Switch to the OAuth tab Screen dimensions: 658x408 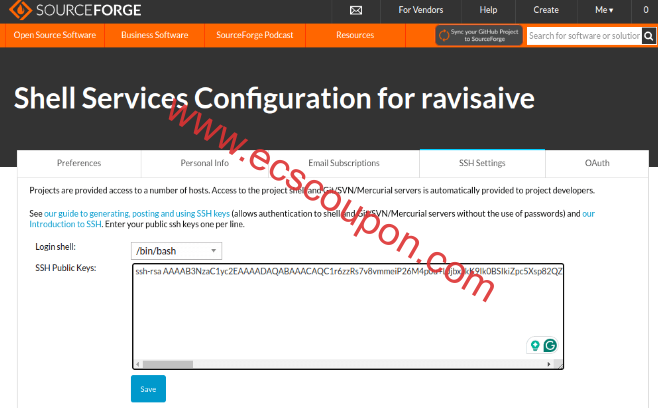click(597, 163)
